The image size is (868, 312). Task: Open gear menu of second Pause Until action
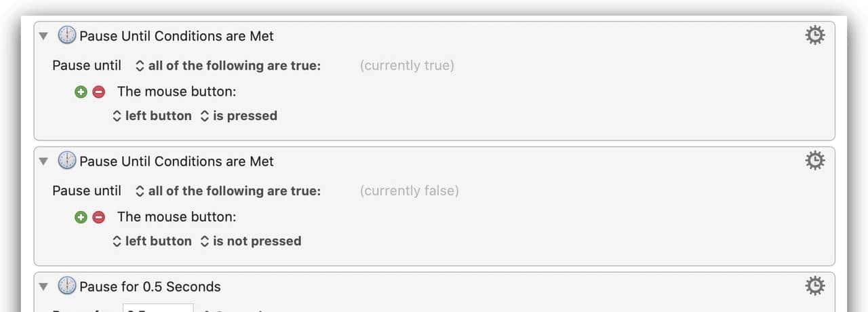pyautogui.click(x=814, y=161)
